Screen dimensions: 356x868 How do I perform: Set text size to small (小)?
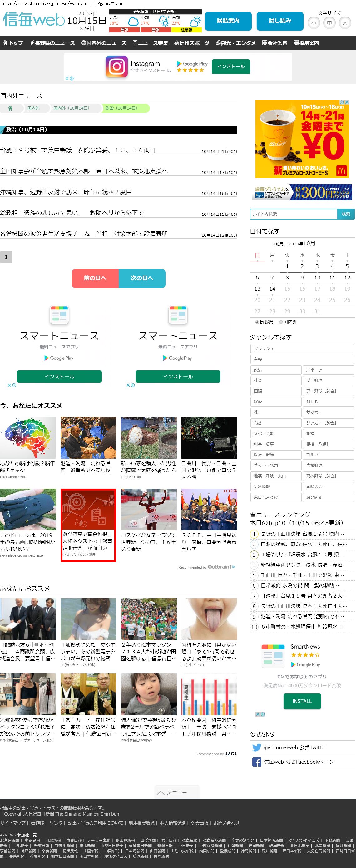(314, 23)
